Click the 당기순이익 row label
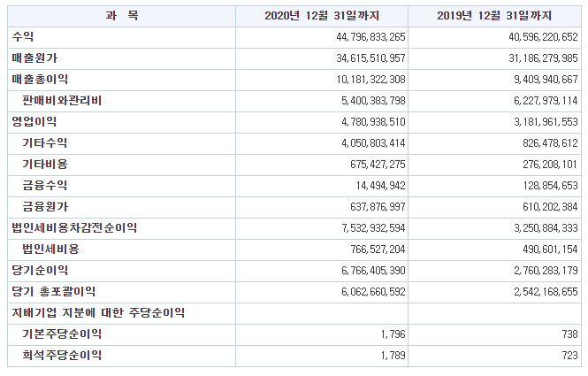This screenshot has height=376, width=588. pyautogui.click(x=40, y=270)
